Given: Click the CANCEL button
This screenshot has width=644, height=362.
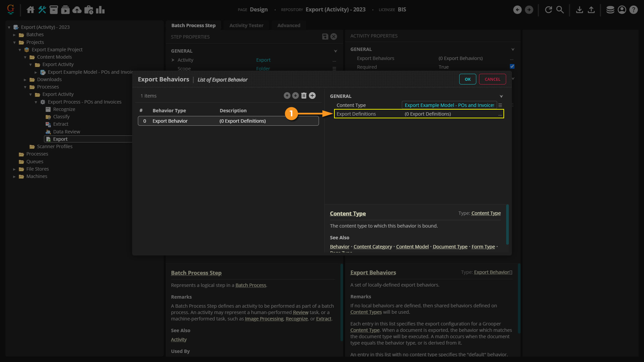Looking at the screenshot, I should click(x=492, y=79).
